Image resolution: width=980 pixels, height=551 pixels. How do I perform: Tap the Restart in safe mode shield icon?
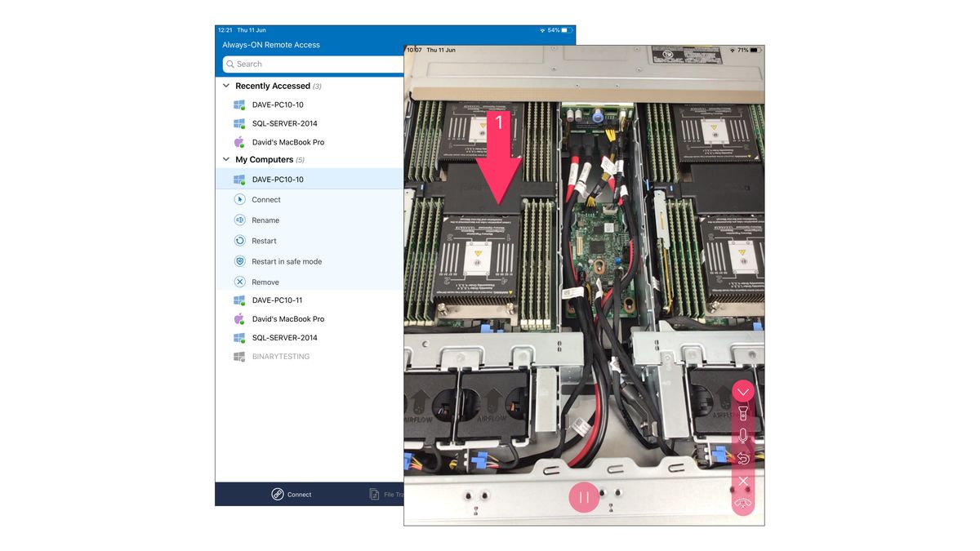[x=239, y=260]
